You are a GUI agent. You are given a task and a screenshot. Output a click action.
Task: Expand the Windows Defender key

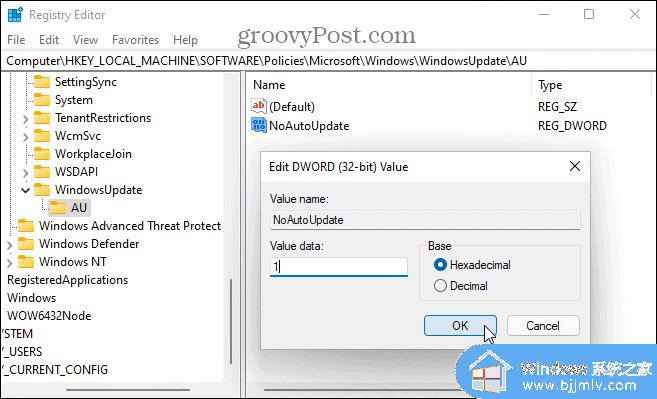tap(10, 245)
